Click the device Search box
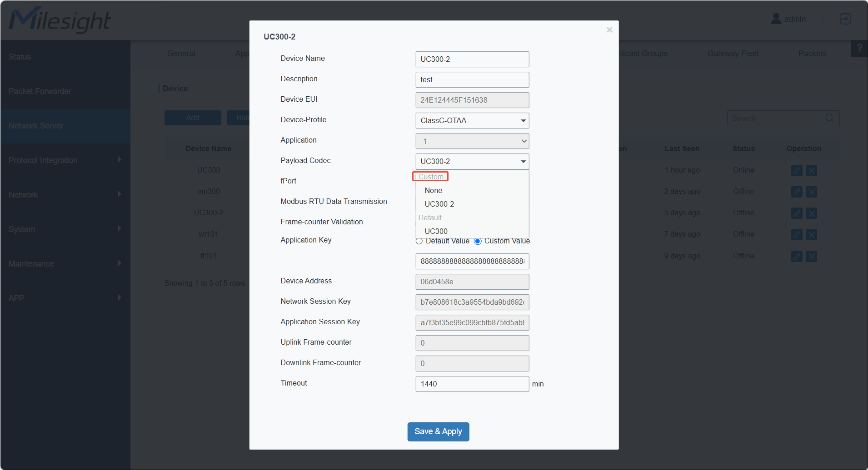868x470 pixels. pyautogui.click(x=783, y=118)
